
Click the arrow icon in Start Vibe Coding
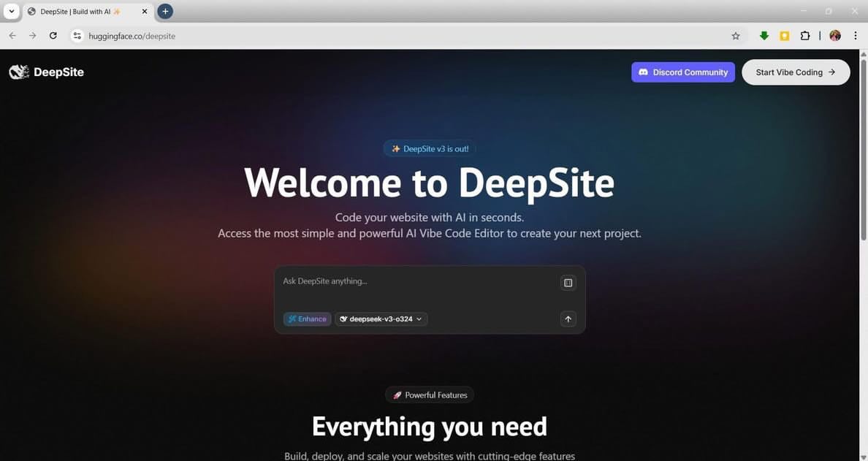point(831,72)
